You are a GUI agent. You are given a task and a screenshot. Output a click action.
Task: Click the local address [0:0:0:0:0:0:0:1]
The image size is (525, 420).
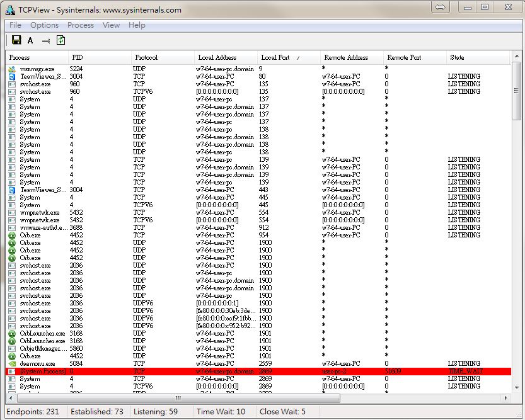click(x=217, y=304)
